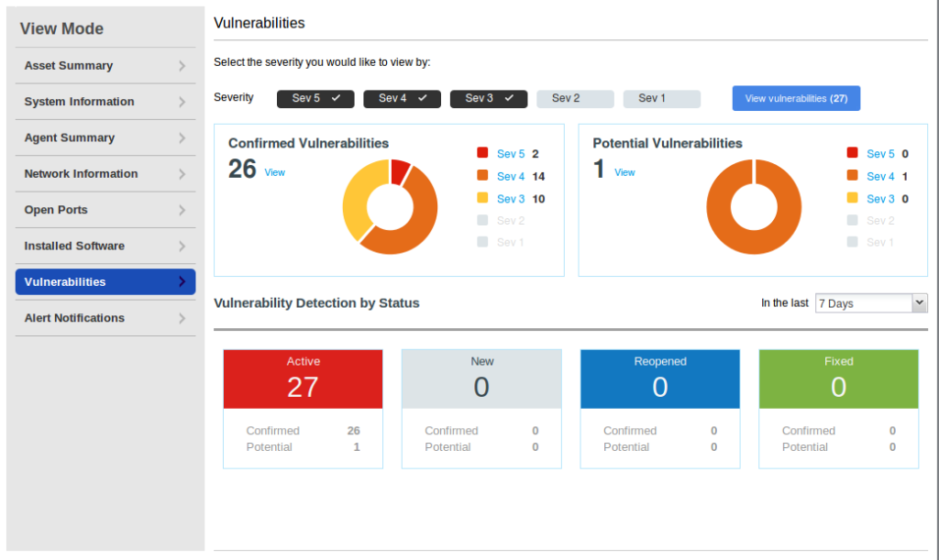939x560 pixels.
Task: Disable the Sev 4 severity filter
Action: 402,98
